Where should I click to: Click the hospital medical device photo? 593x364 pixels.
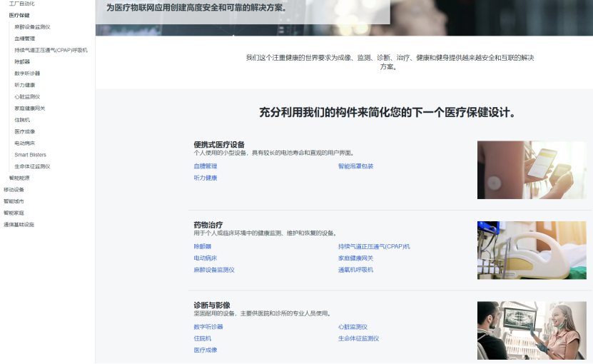click(x=532, y=250)
